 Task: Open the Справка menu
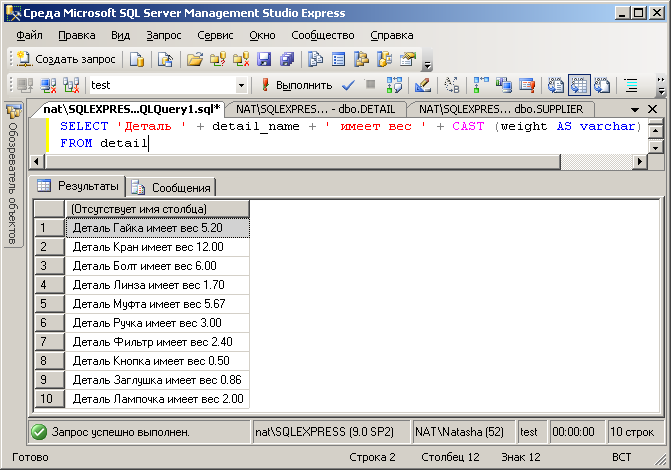click(x=392, y=35)
